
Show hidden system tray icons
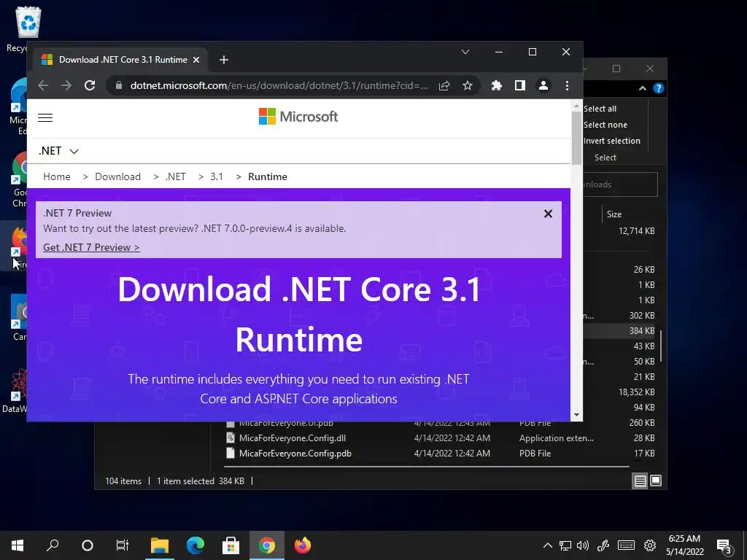(x=548, y=545)
